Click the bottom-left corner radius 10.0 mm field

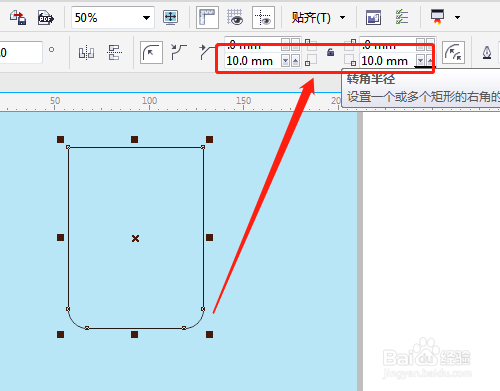[252, 61]
